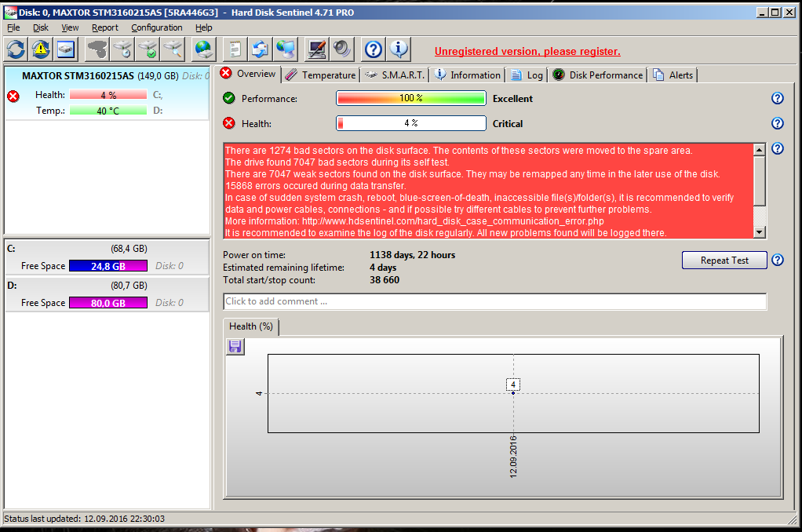
Task: Click the green check icon beside Performance
Action: pyautogui.click(x=229, y=98)
